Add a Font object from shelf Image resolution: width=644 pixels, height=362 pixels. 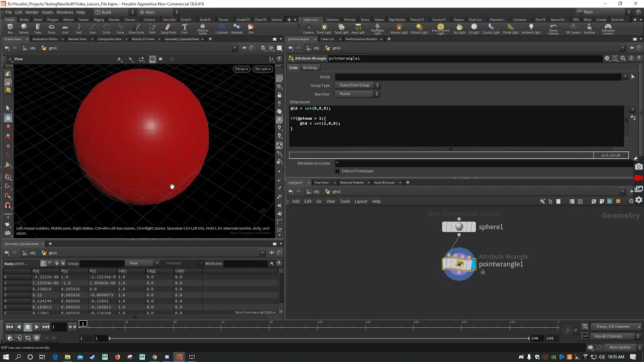[185, 29]
